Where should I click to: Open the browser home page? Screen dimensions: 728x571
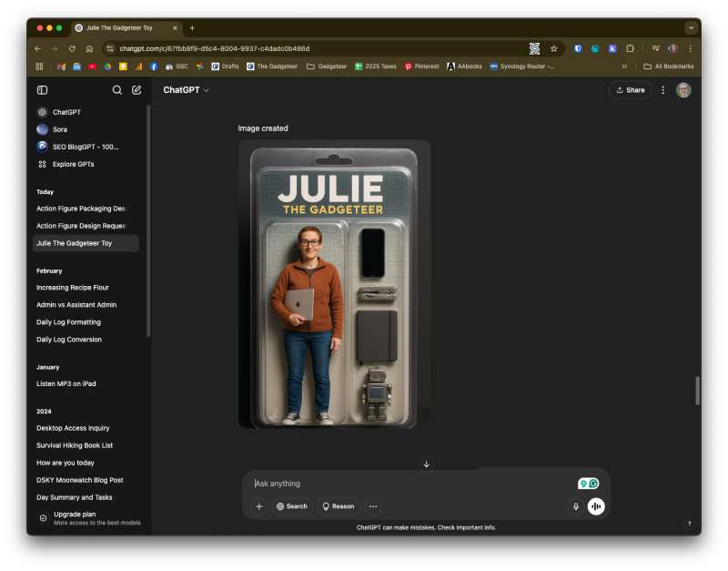tap(89, 48)
